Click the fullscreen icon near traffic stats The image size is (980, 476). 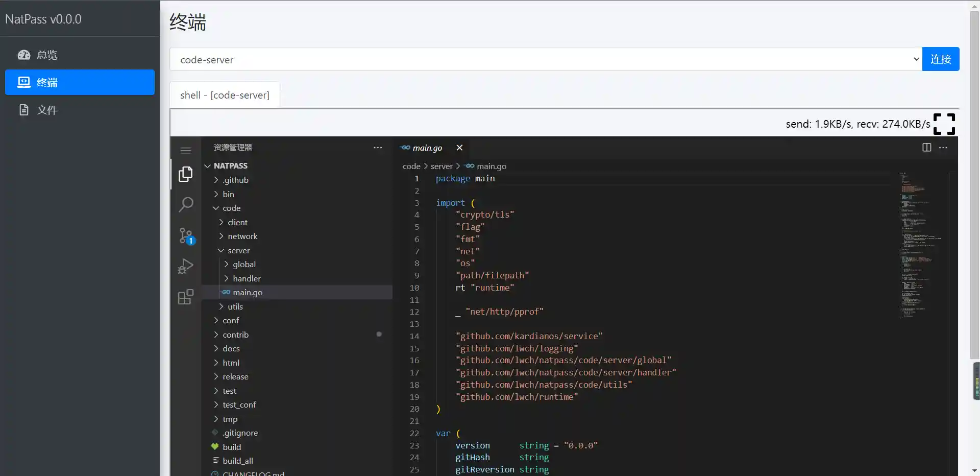[944, 124]
